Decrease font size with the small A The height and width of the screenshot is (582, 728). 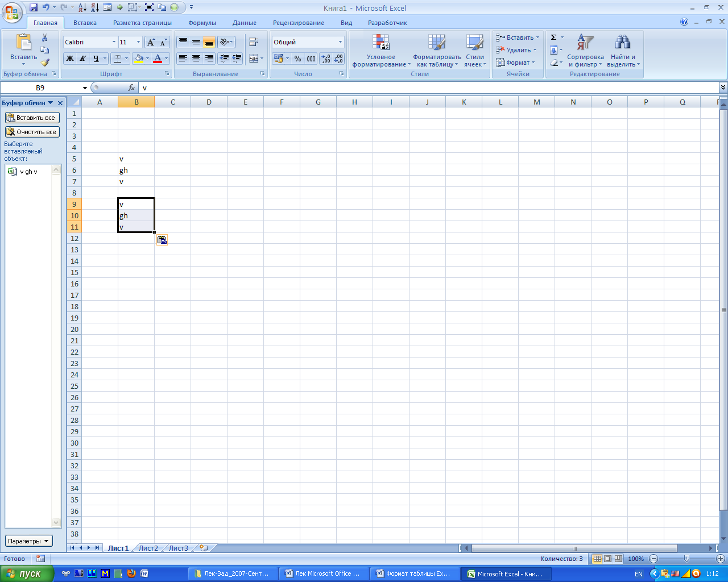pos(163,42)
